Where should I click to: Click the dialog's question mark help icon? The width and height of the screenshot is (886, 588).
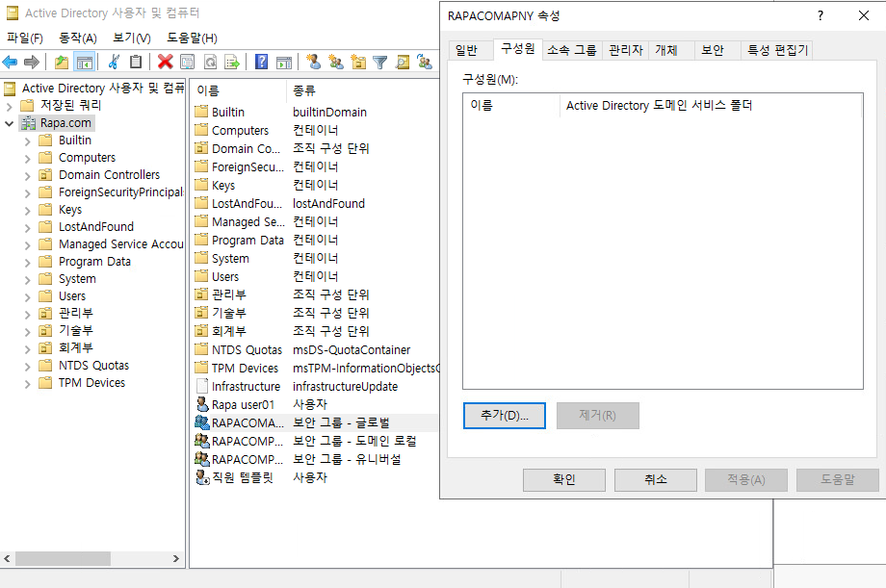click(821, 15)
